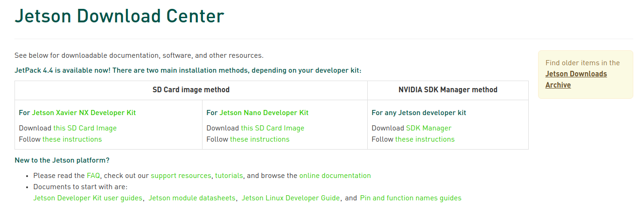Open the tutorials link
644x212 pixels.
[229, 176]
